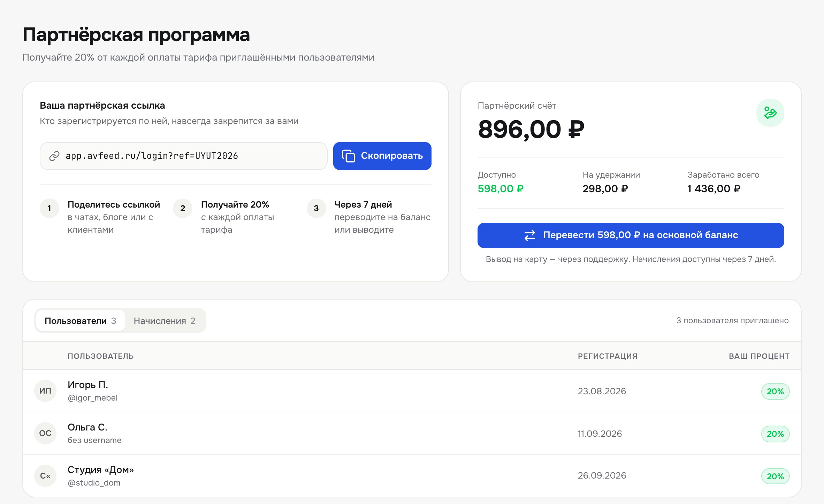The height and width of the screenshot is (504, 824).
Task: Click the 'Партнёрская программа' page title
Action: click(136, 35)
